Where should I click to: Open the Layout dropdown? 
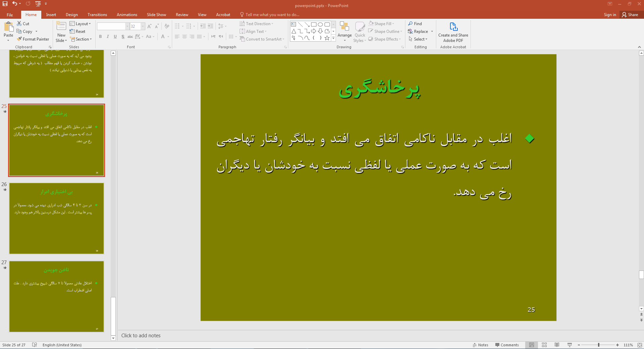point(80,24)
